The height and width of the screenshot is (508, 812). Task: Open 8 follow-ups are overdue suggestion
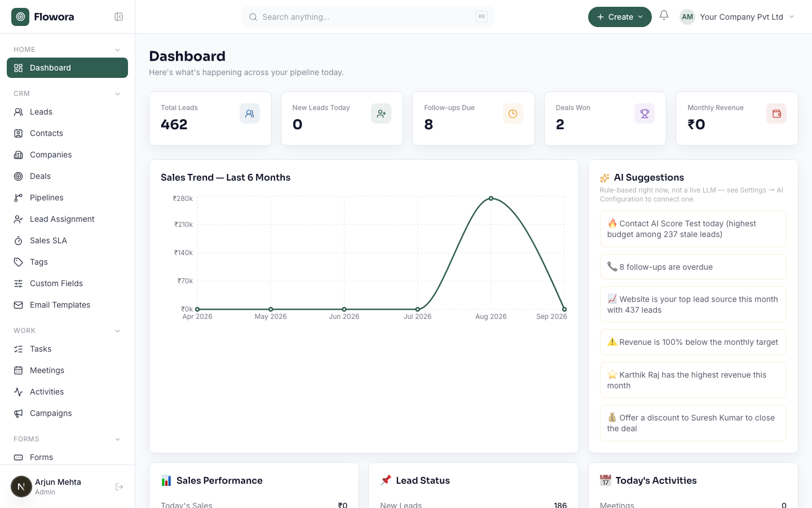(693, 267)
